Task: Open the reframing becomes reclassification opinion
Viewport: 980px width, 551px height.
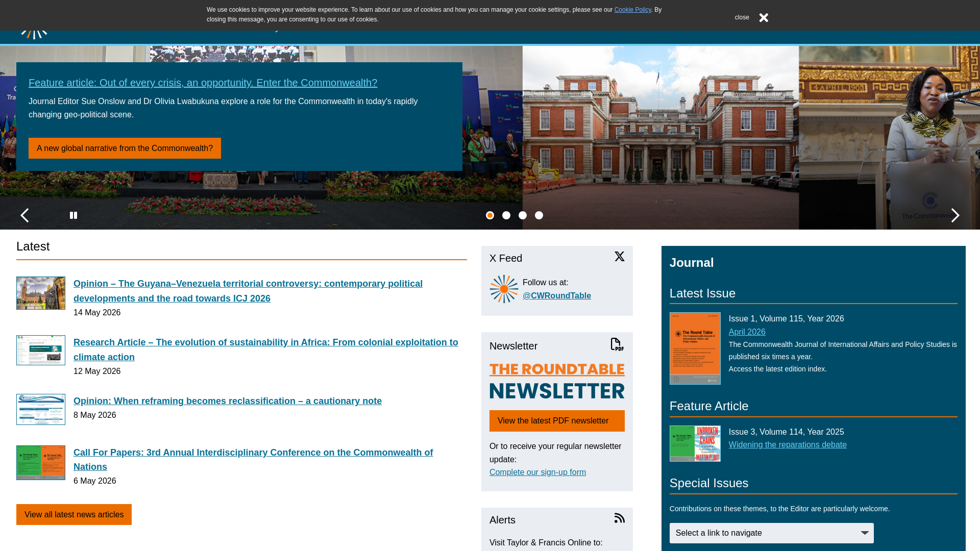Action: click(x=228, y=401)
